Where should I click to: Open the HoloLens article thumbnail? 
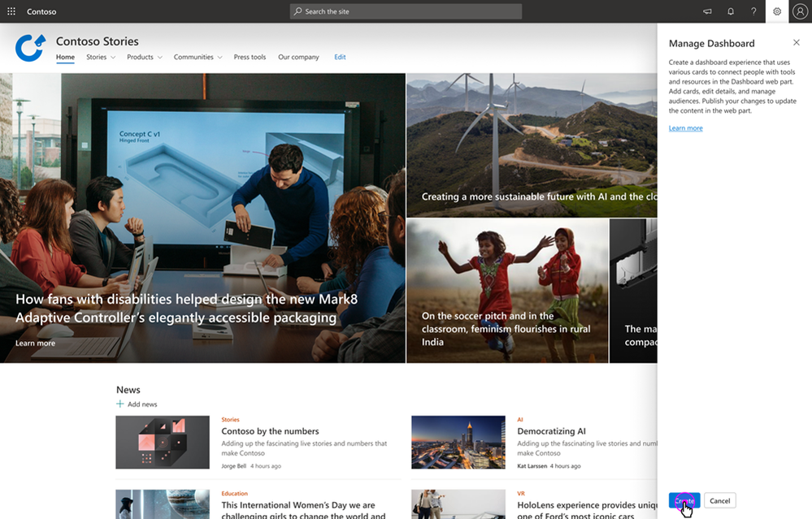458,504
